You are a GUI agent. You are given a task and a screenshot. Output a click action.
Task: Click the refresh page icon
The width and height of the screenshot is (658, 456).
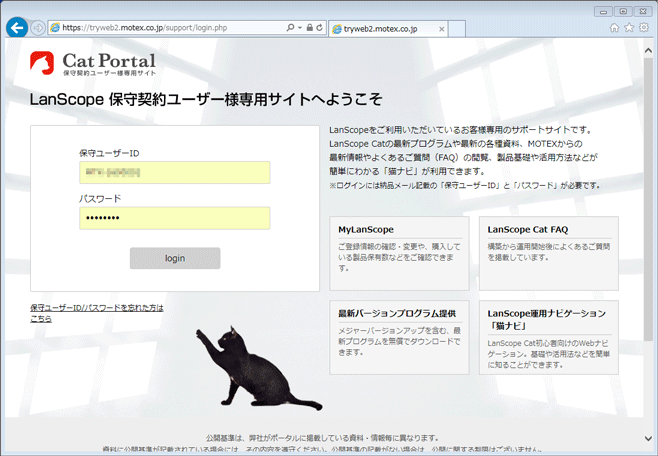tap(319, 28)
